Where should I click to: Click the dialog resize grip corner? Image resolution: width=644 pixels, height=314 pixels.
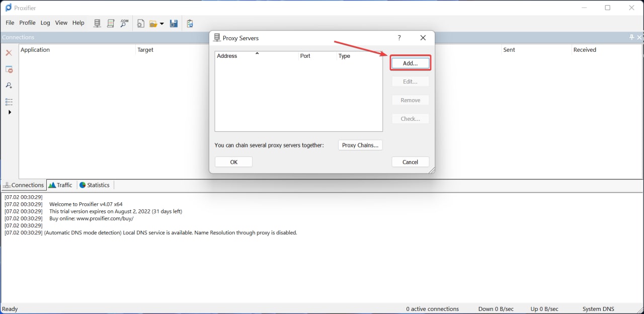(431, 171)
